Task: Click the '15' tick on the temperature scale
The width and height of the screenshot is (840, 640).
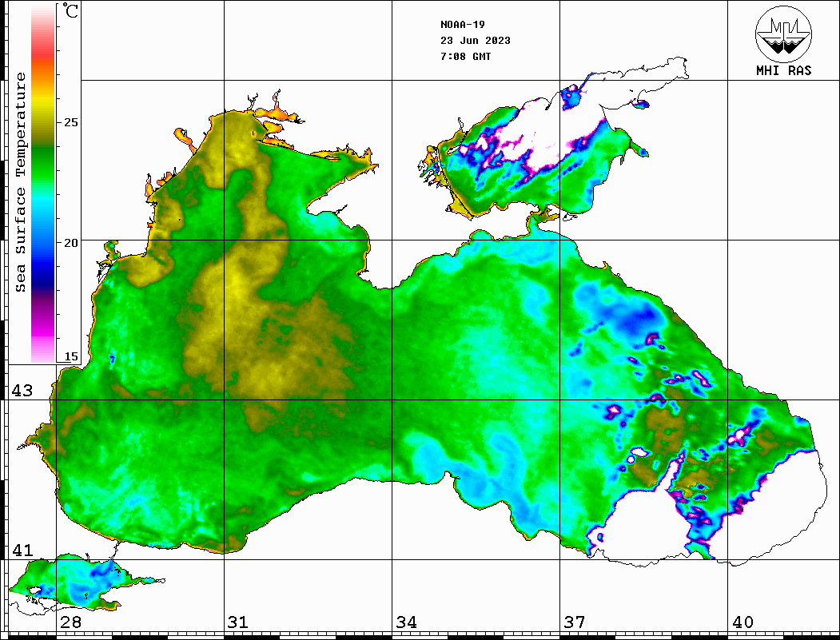Action: pyautogui.click(x=70, y=356)
